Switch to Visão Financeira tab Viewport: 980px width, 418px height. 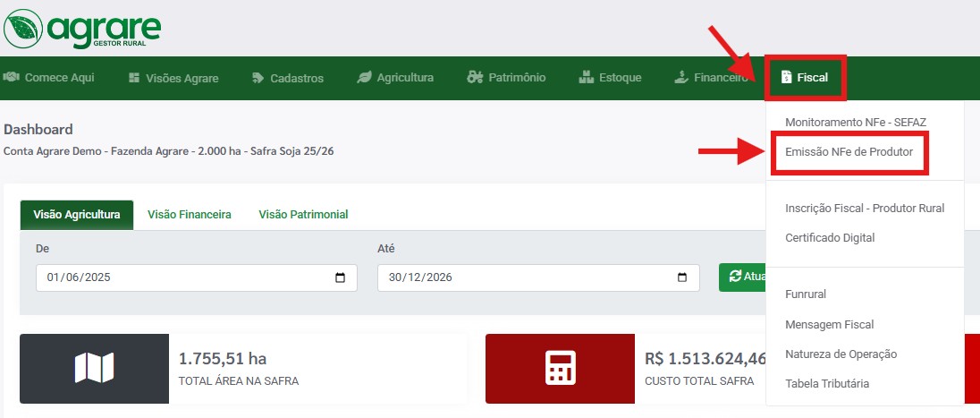190,215
